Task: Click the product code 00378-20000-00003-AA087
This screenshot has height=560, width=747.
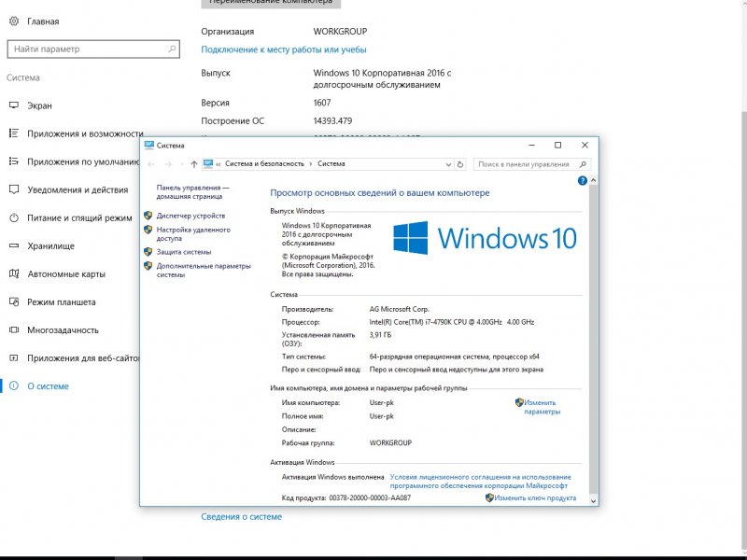Action: [370, 497]
